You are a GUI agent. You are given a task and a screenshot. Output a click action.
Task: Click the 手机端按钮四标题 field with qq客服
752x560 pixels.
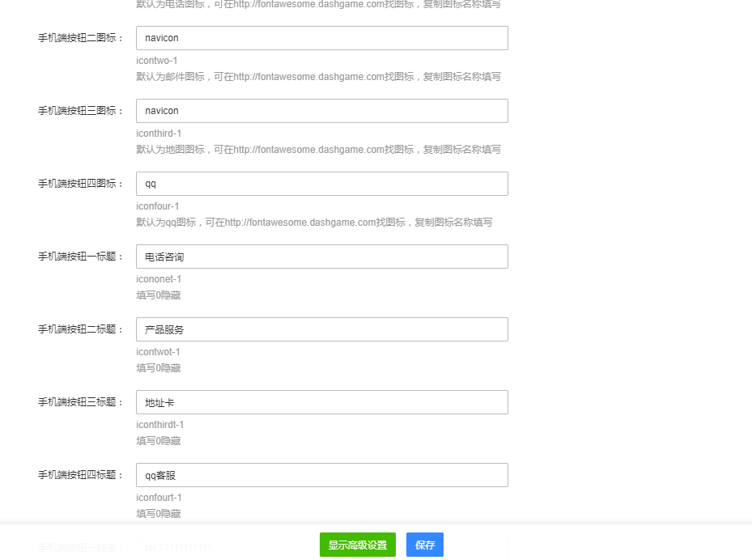click(x=322, y=475)
